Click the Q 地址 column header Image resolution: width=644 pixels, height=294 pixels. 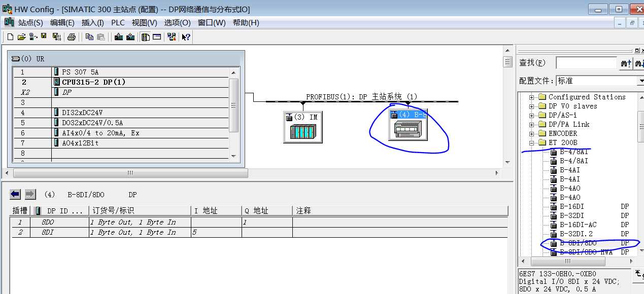click(267, 210)
